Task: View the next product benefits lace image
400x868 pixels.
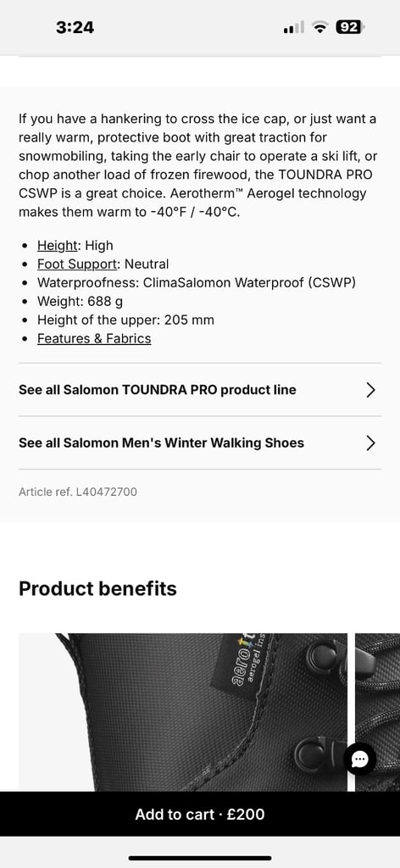Action: tap(377, 712)
